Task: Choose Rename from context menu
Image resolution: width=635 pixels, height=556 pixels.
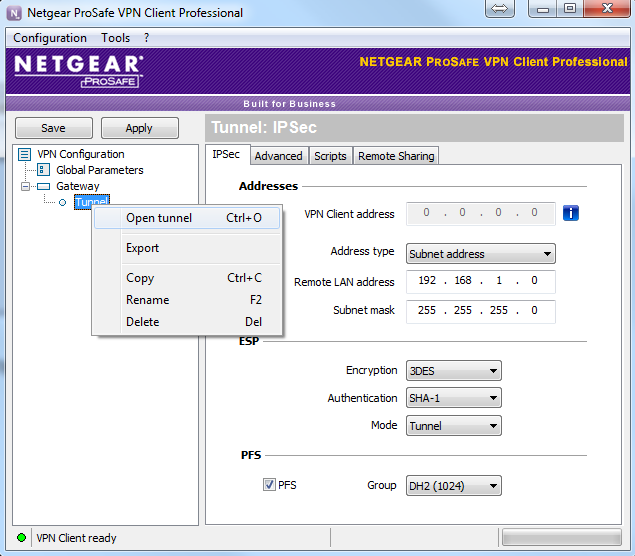Action: [187, 300]
